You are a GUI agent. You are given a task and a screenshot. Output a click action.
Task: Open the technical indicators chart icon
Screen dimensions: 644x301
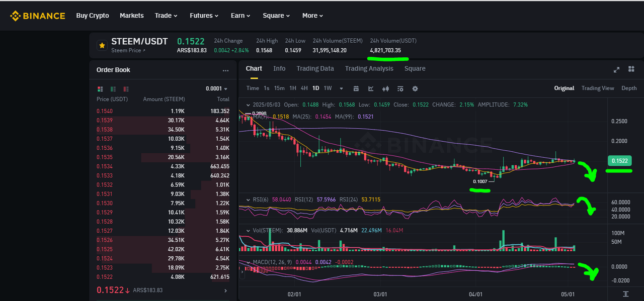coord(371,88)
